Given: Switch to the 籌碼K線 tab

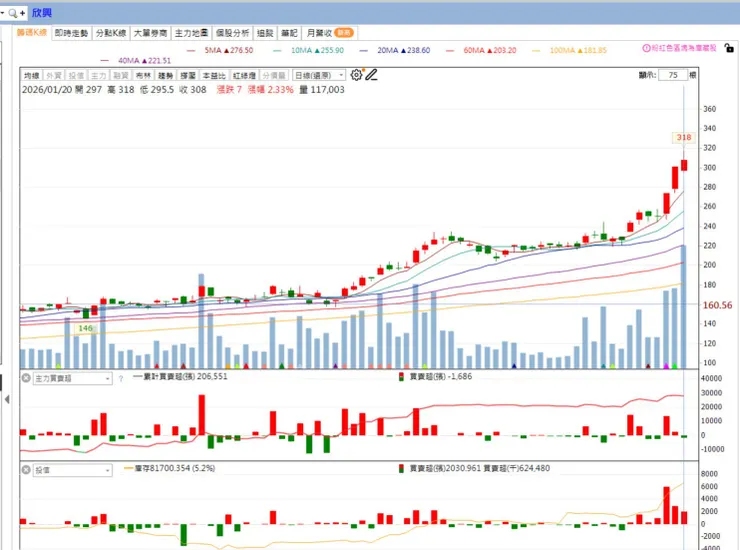Looking at the screenshot, I should pyautogui.click(x=32, y=33).
